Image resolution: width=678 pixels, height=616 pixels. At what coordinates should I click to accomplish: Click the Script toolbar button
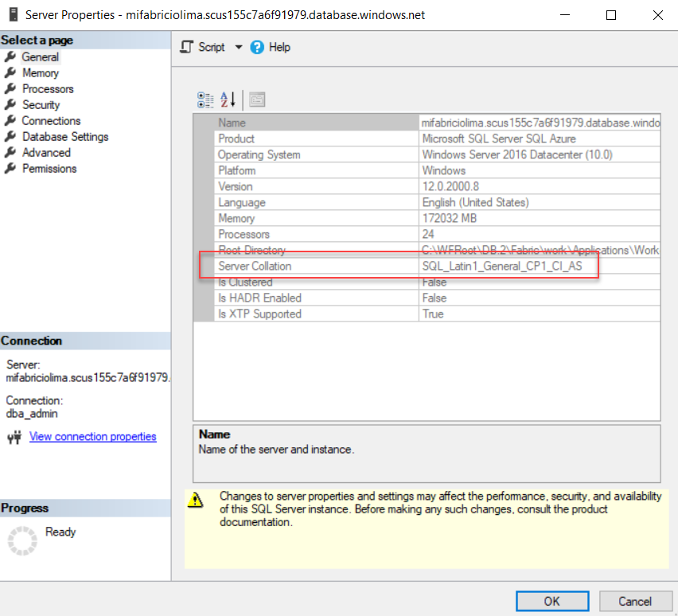click(203, 47)
